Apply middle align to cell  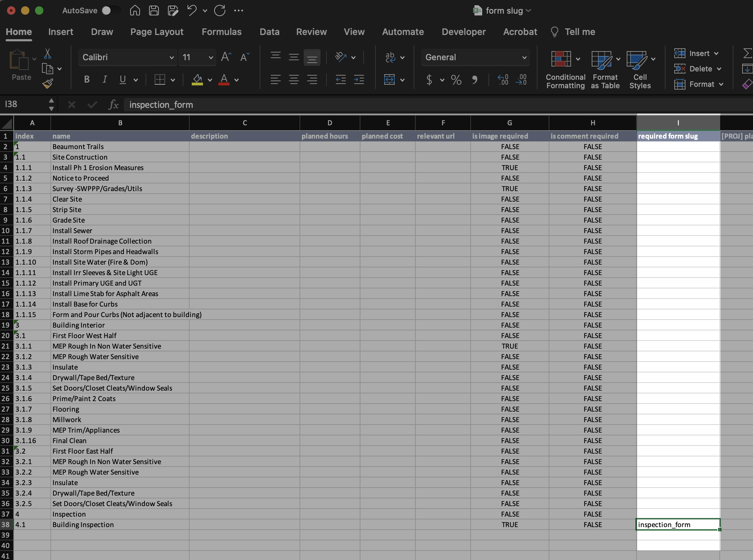[x=294, y=57]
